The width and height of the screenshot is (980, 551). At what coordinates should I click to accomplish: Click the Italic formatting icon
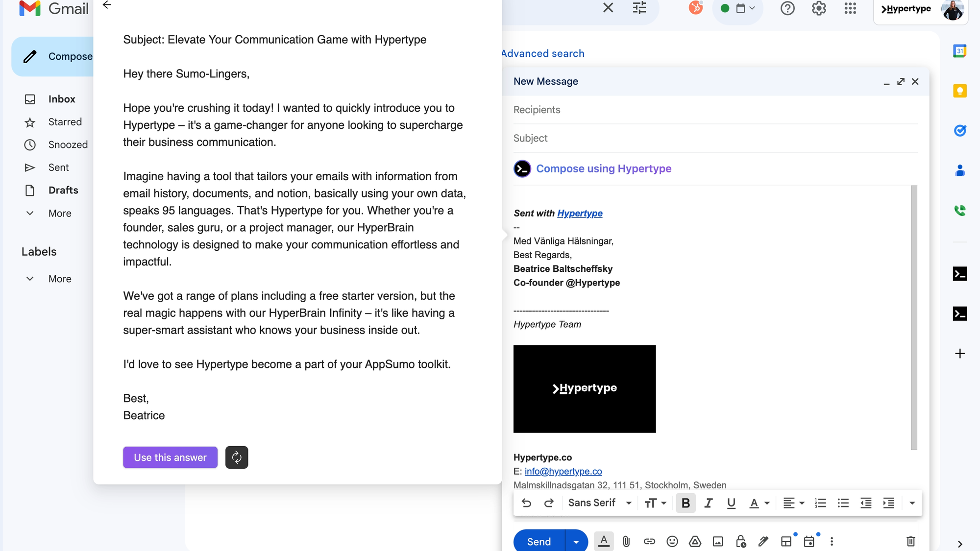point(708,503)
